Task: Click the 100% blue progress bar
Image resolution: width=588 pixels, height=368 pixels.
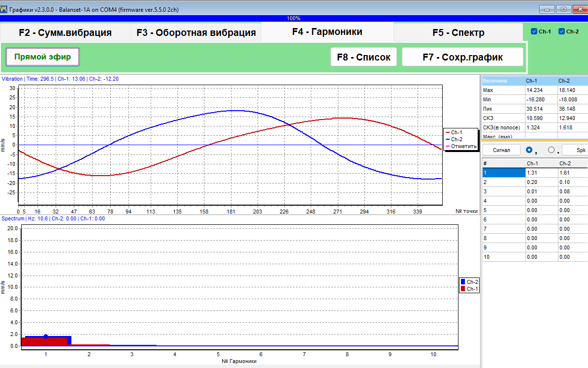Action: tap(294, 18)
